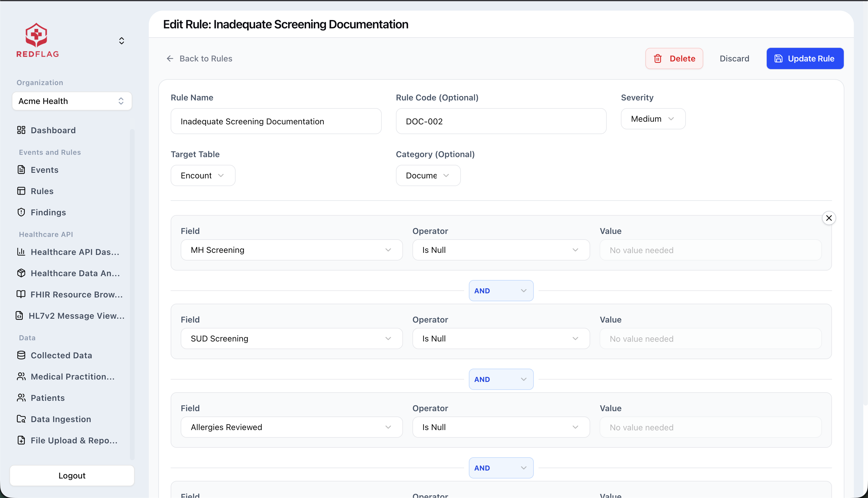
Task: Click the Healthcare Data Analytics cube icon
Action: pos(21,273)
